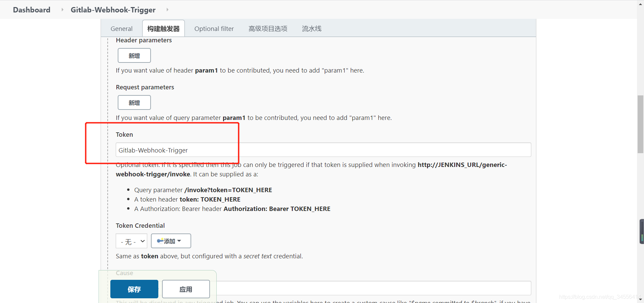Open the Gitlab-Webhook-Trigger project link
Image resolution: width=644 pixels, height=303 pixels.
click(113, 10)
